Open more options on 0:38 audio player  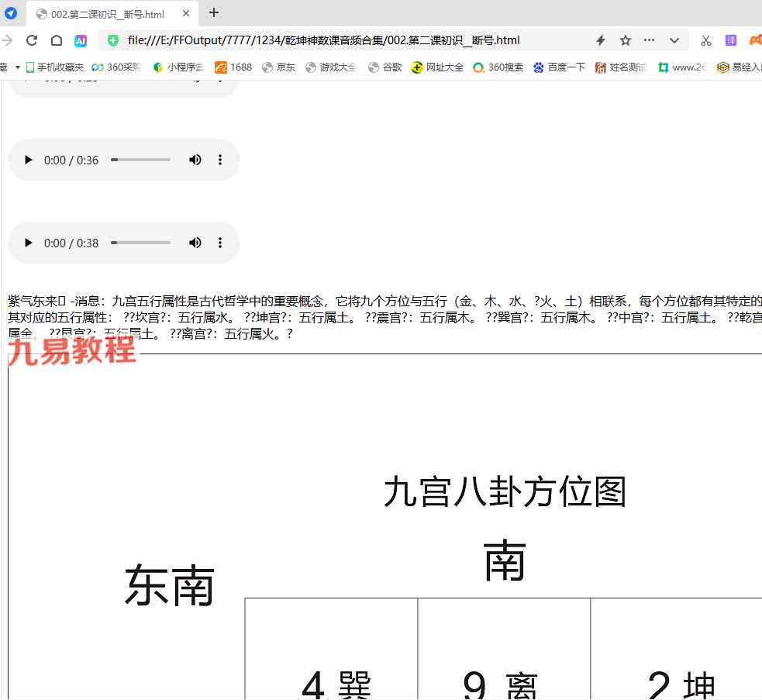click(220, 243)
